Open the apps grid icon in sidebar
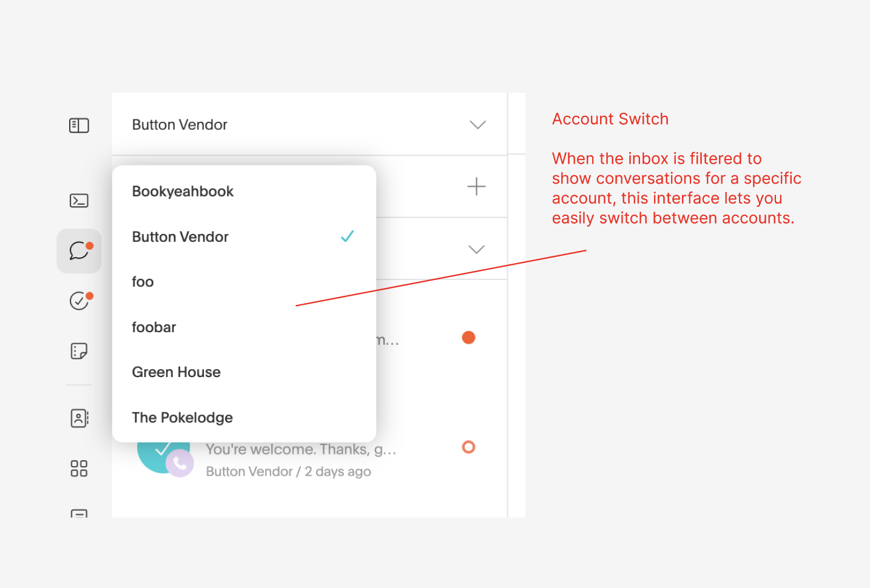The width and height of the screenshot is (870, 588). [x=79, y=469]
